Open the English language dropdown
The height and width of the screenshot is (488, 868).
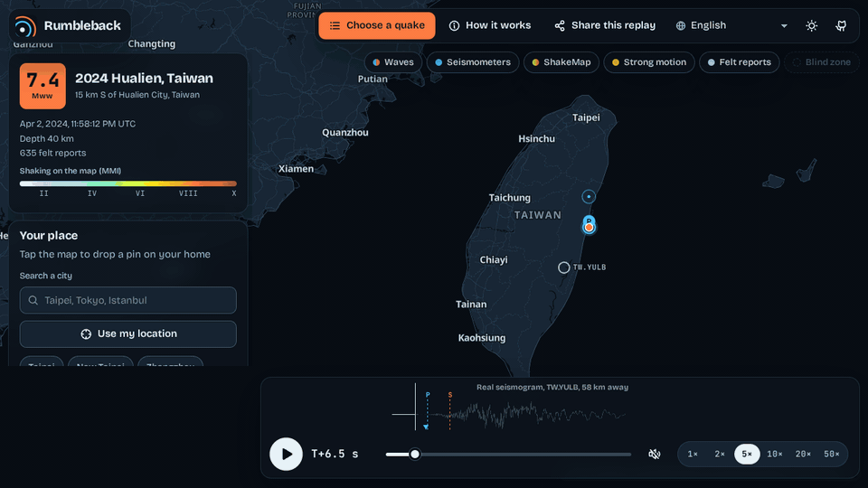(731, 25)
